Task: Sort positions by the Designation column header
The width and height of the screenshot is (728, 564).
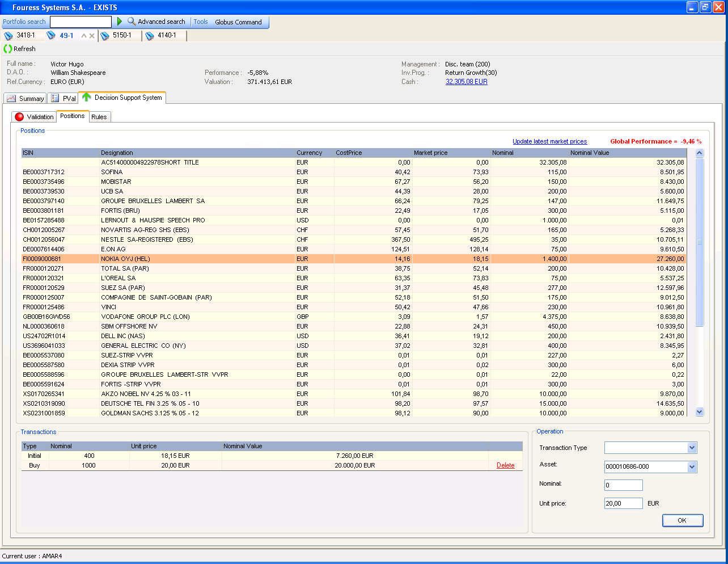Action: pos(197,153)
